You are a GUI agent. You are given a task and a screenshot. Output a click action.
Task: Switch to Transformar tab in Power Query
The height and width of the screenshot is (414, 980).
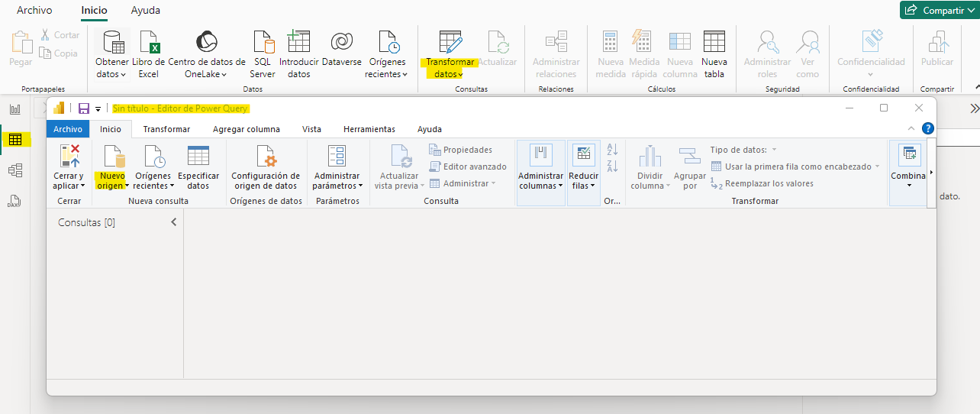166,129
